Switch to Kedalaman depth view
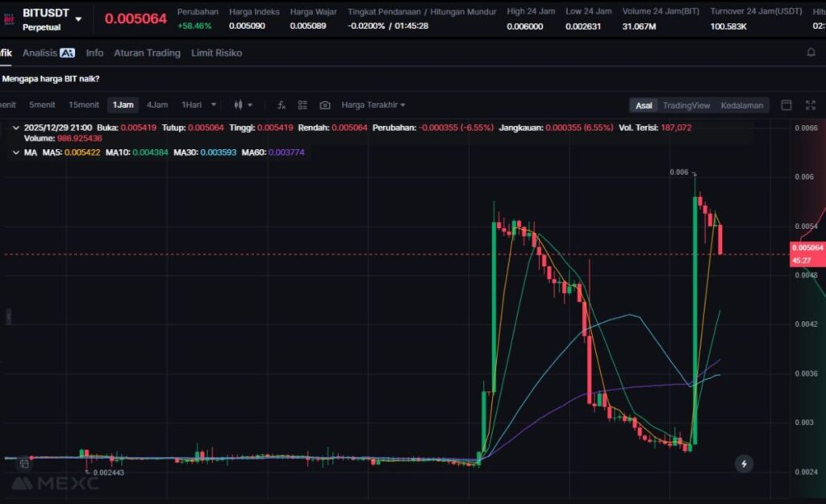This screenshot has height=504, width=826. click(741, 106)
